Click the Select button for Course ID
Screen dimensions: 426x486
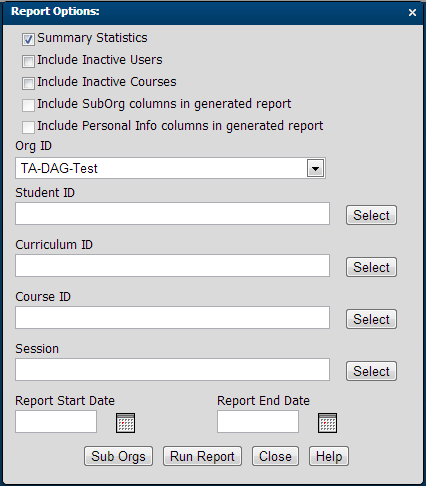pos(371,319)
